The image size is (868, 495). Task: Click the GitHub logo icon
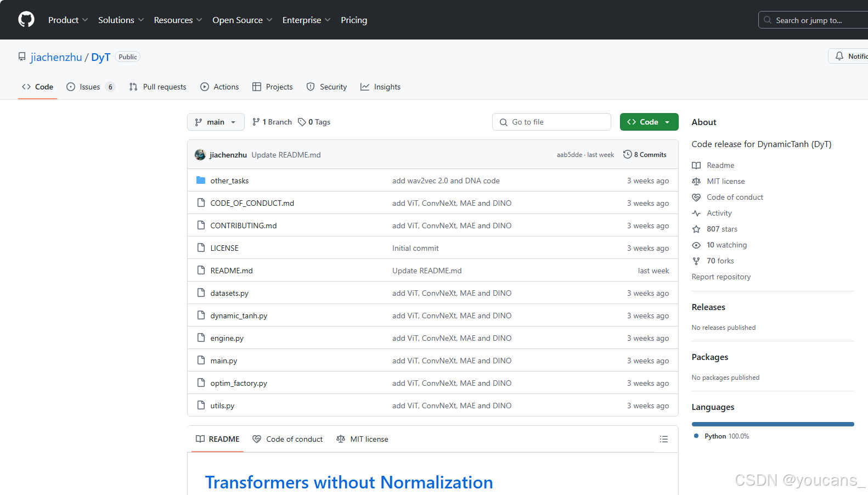(x=26, y=20)
